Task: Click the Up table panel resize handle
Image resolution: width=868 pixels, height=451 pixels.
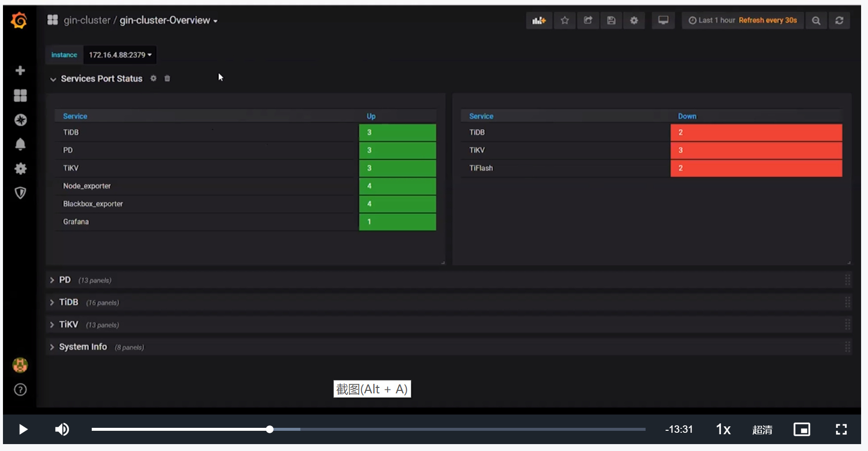Action: [443, 263]
